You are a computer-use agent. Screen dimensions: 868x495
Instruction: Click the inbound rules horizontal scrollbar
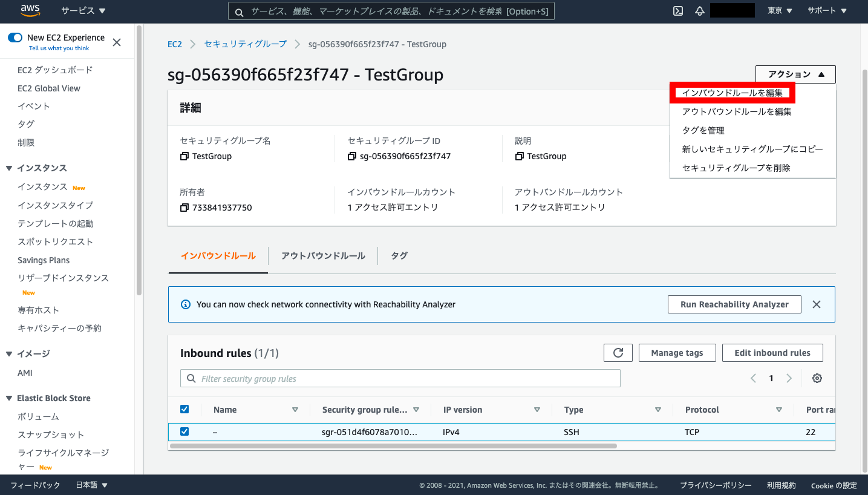click(393, 446)
